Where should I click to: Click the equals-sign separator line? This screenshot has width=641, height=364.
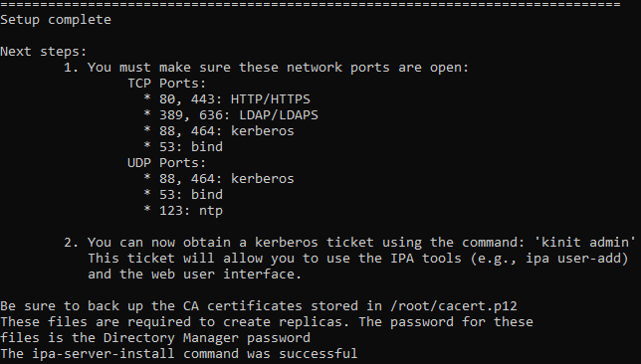[311, 4]
